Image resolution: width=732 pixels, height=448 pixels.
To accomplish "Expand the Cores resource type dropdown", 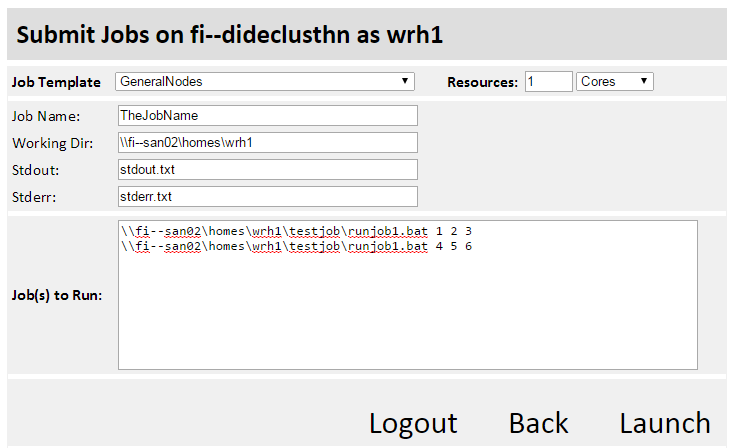I will 615,82.
